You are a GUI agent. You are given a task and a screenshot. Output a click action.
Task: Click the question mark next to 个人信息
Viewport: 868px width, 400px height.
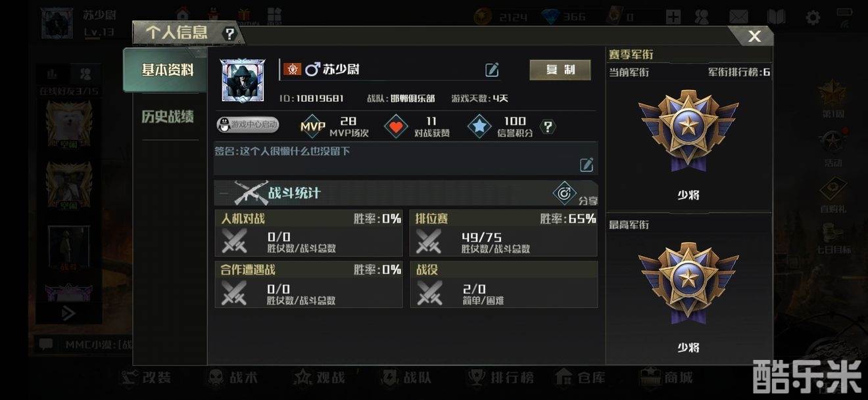click(229, 33)
